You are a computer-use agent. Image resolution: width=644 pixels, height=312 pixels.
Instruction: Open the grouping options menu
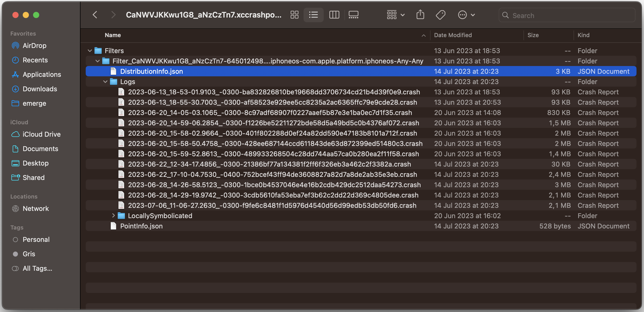tap(395, 15)
